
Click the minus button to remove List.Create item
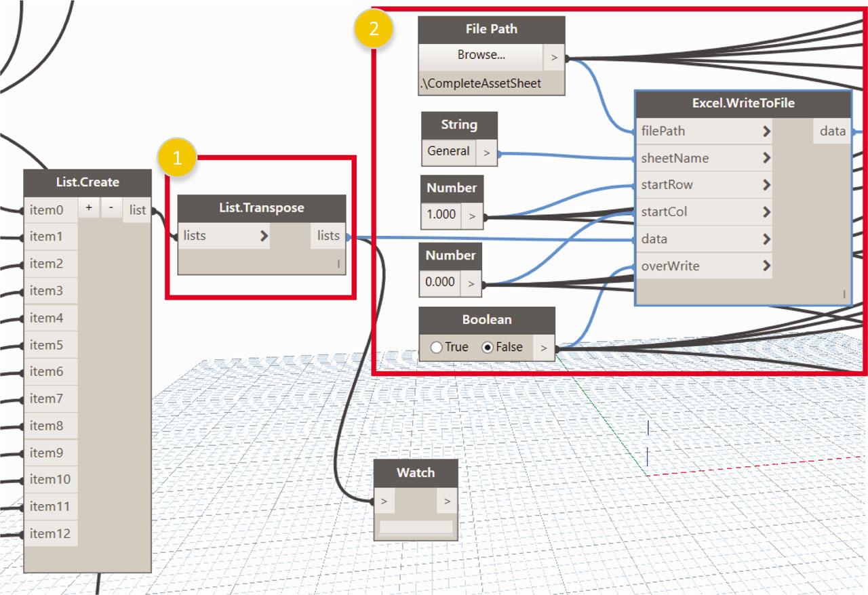click(x=111, y=209)
